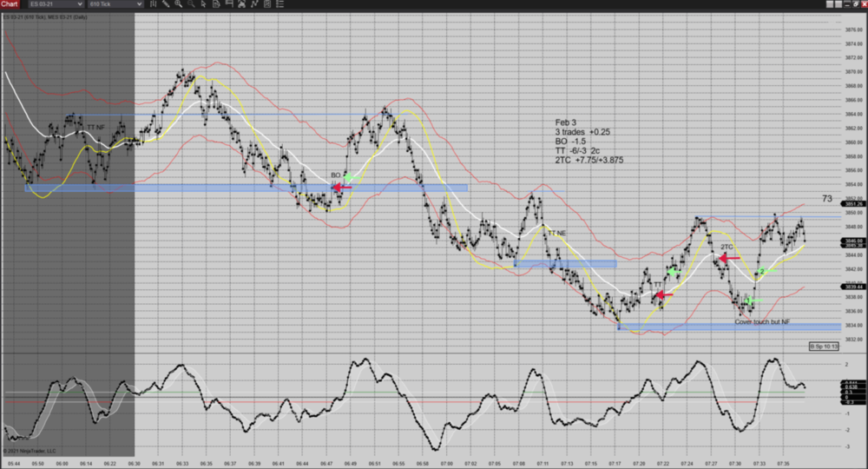Click the red Chart tab label

point(10,4)
